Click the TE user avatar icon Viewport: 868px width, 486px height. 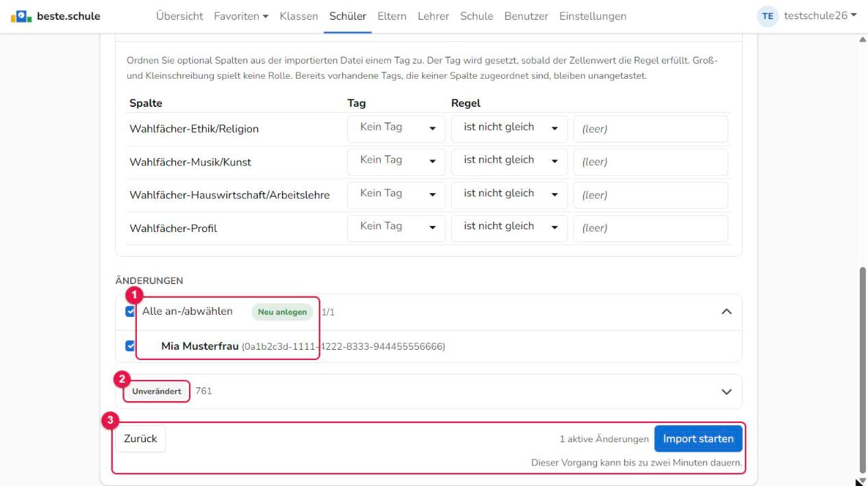pyautogui.click(x=768, y=16)
